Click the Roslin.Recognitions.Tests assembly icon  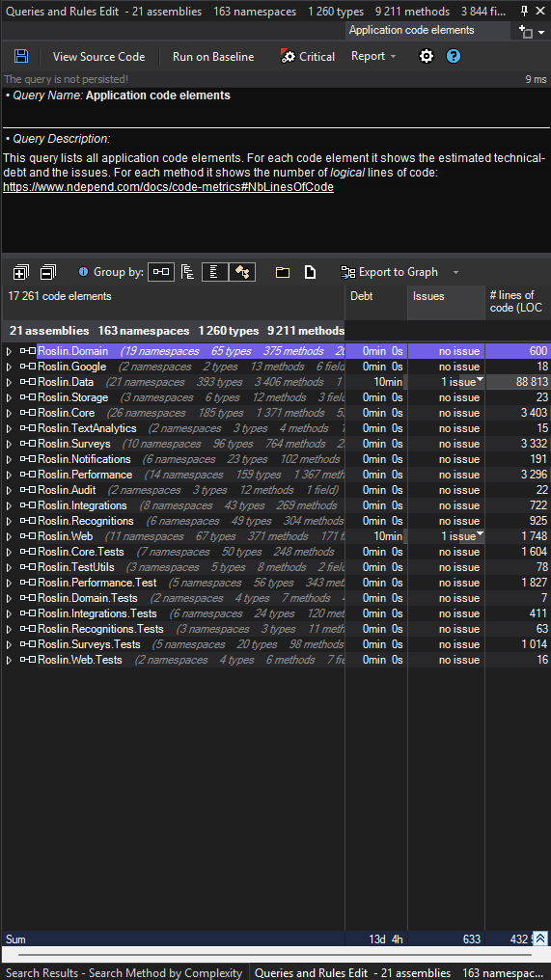[x=28, y=629]
